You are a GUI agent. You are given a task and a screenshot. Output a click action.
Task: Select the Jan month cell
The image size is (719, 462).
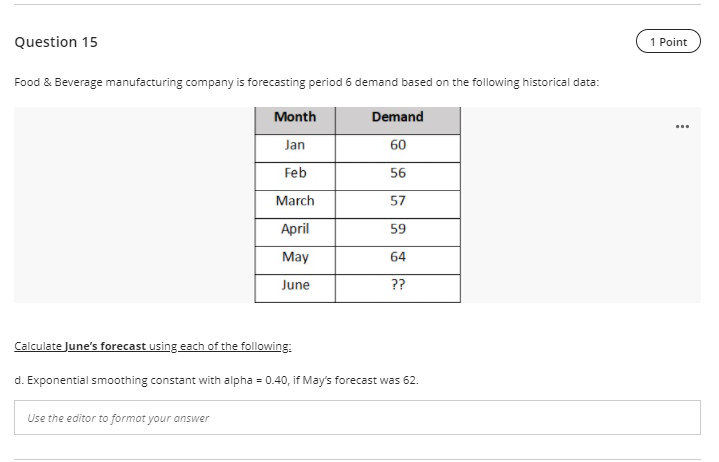click(x=295, y=148)
